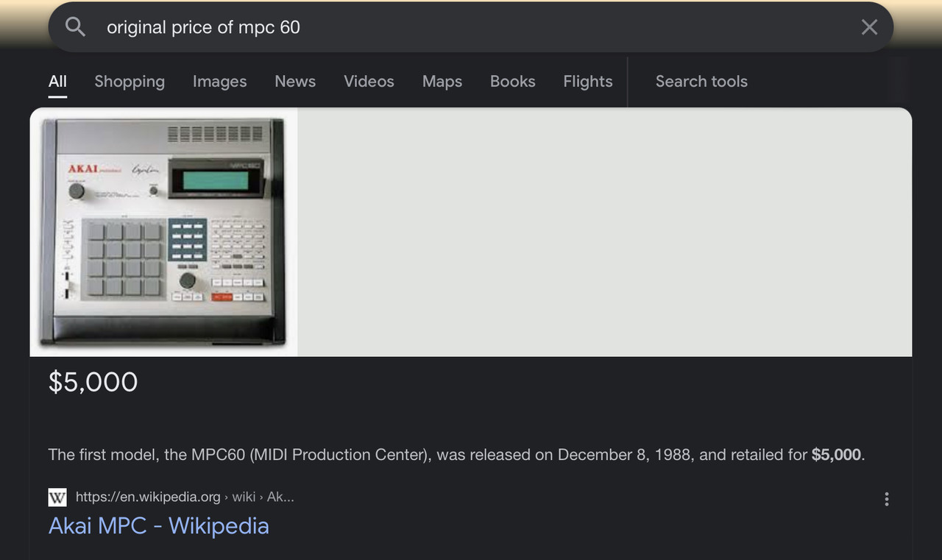Screen dimensions: 942x560
Task: Click the en.wikipedia.org URL breadcrumb
Action: (185, 497)
